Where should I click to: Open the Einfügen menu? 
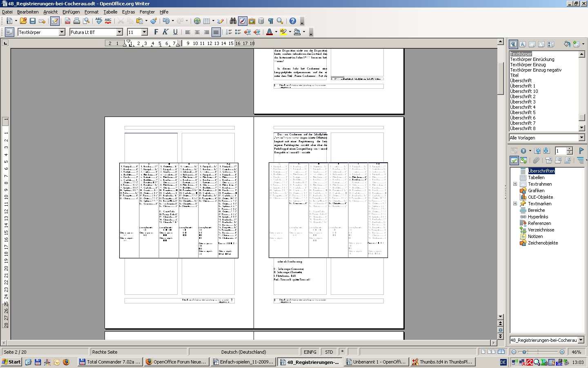pos(71,12)
